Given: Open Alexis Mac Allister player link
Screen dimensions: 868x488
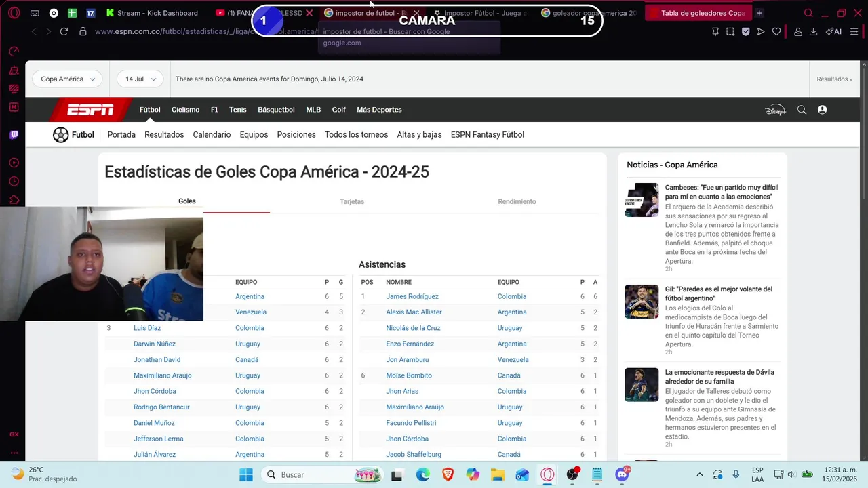Looking at the screenshot, I should [x=414, y=312].
